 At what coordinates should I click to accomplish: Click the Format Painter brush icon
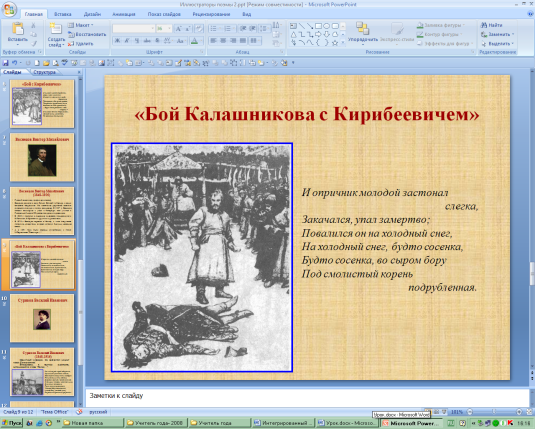(33, 43)
